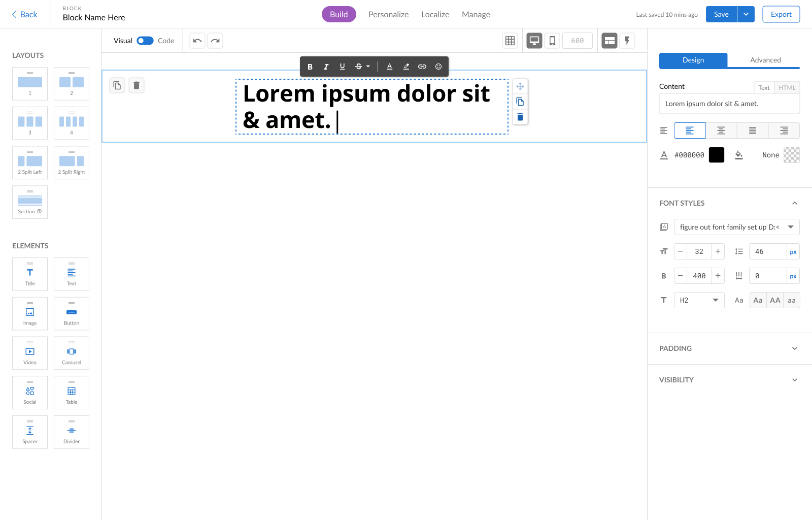Add an Image element from the sidebar

29,313
